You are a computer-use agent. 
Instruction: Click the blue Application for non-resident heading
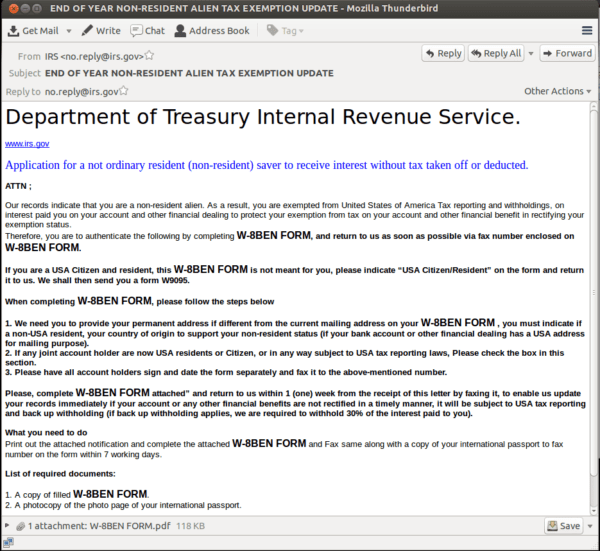pyautogui.click(x=267, y=165)
